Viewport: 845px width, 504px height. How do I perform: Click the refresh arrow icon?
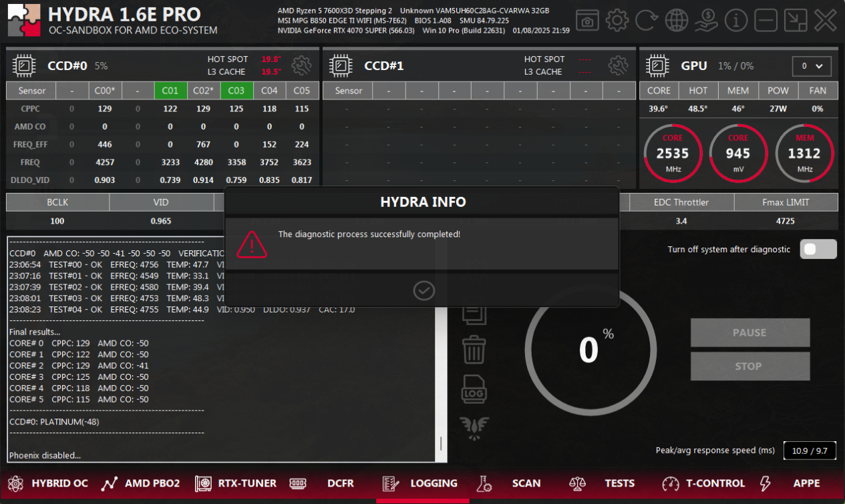pyautogui.click(x=647, y=21)
